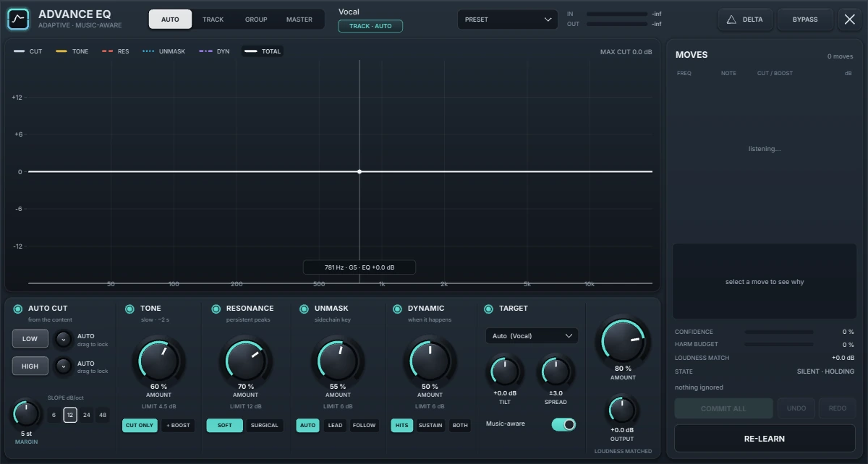
Task: Click the MARGIN knob
Action: click(26, 414)
